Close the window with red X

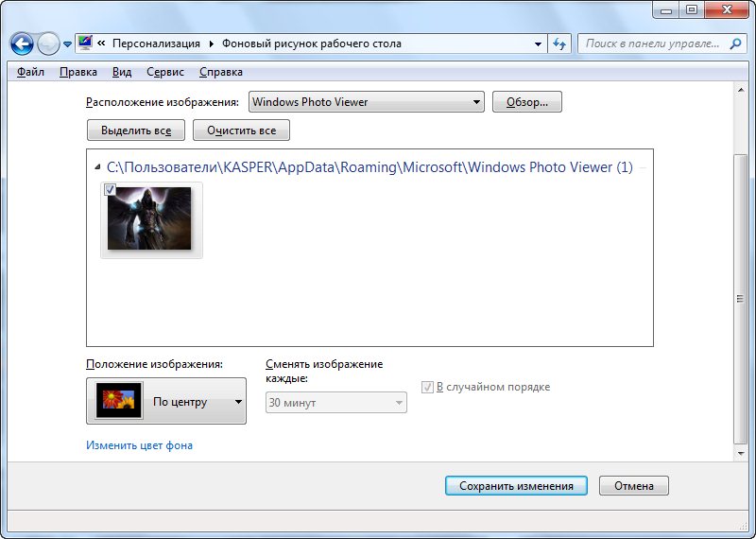pos(728,10)
